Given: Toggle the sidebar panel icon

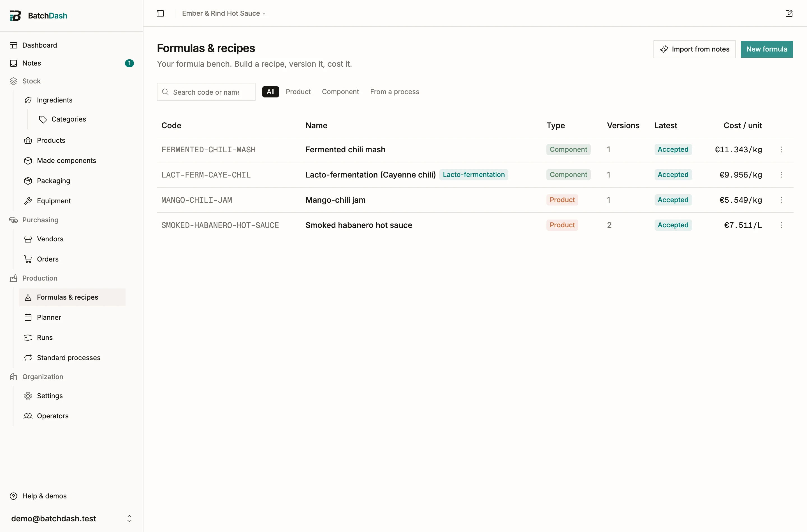Looking at the screenshot, I should point(160,13).
